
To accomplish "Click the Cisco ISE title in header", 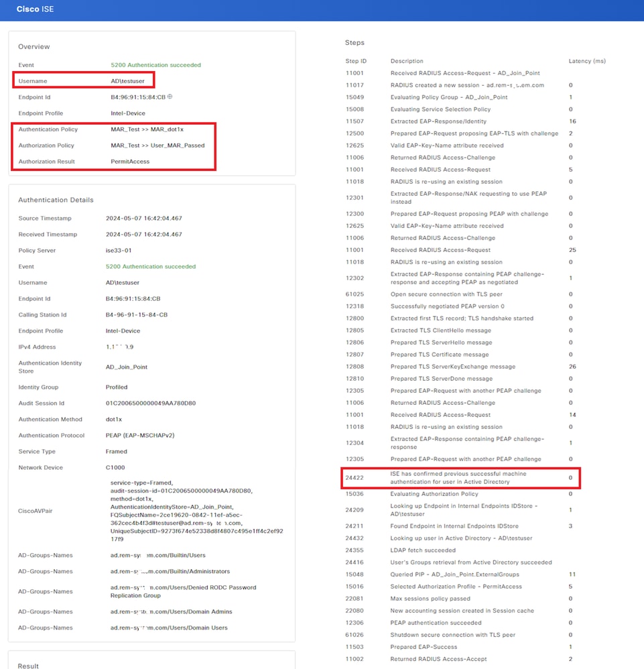I will [x=35, y=9].
